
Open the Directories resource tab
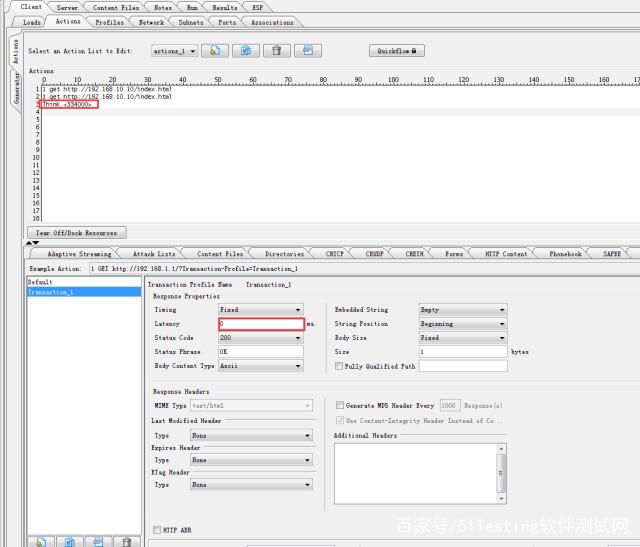284,254
